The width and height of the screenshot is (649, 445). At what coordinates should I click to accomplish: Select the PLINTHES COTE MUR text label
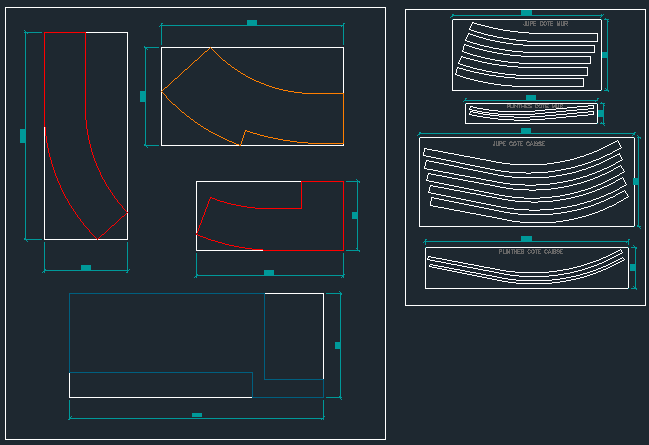click(535, 106)
